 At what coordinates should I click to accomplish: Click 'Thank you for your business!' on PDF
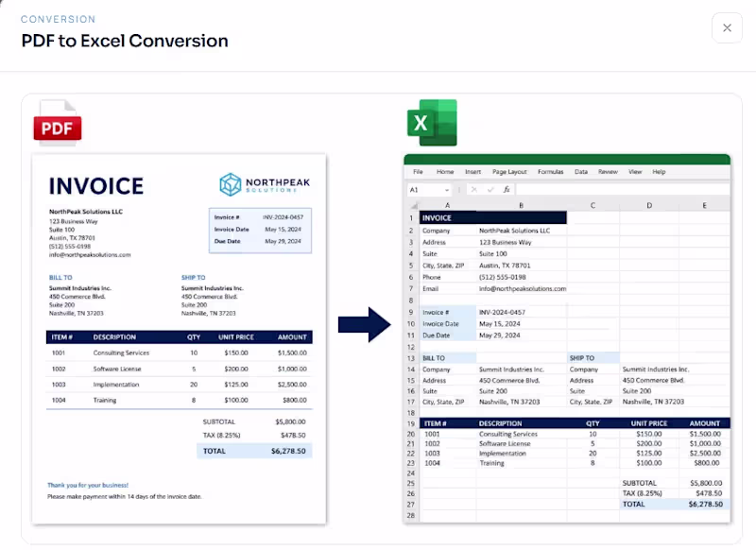88,485
